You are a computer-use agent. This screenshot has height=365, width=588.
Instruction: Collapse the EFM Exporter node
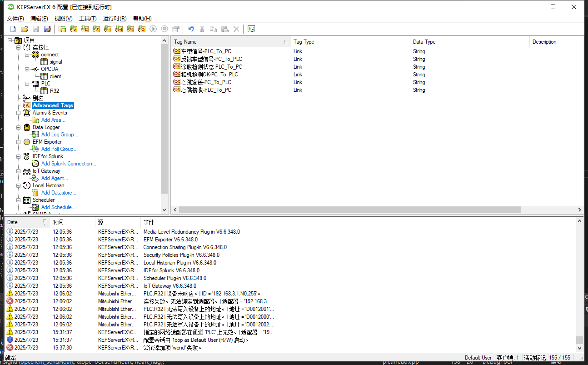tap(19, 142)
